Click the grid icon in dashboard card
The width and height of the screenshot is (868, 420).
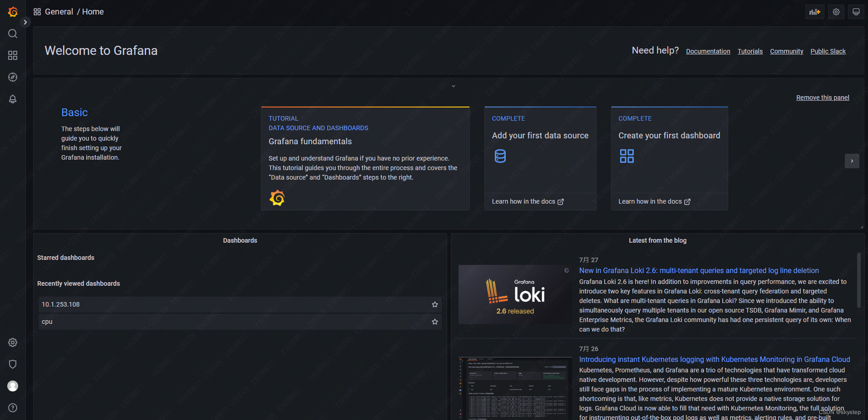627,156
